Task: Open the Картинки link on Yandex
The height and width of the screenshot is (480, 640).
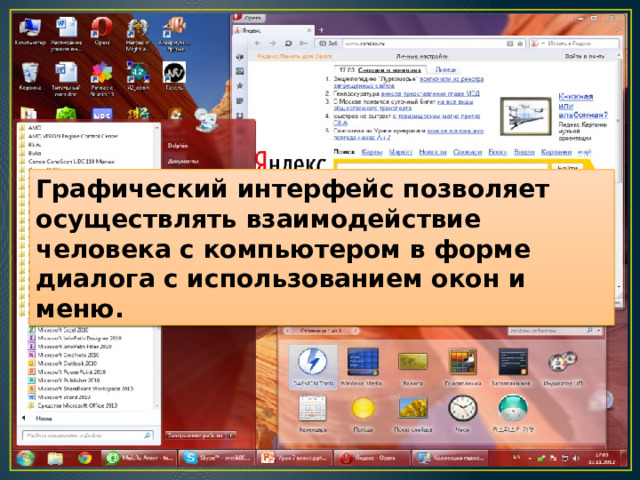Action: click(x=556, y=152)
